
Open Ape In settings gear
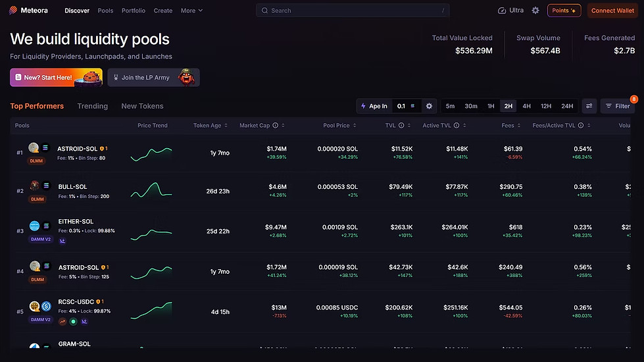tap(429, 106)
